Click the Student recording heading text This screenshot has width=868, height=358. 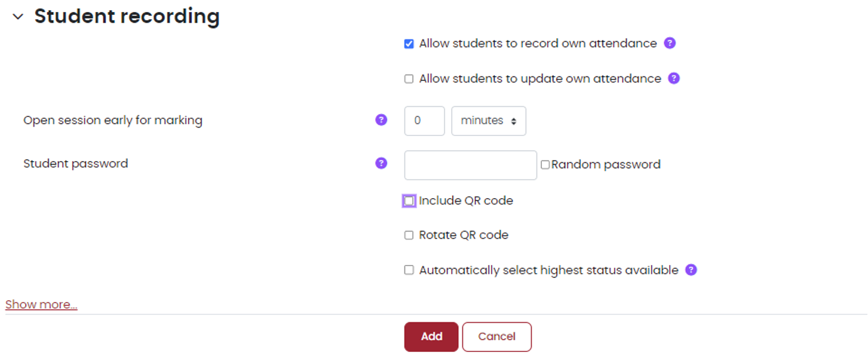click(x=126, y=16)
